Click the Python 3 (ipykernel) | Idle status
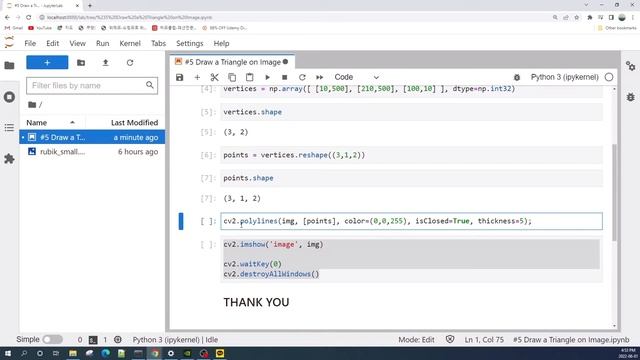The height and width of the screenshot is (360, 640). (175, 340)
